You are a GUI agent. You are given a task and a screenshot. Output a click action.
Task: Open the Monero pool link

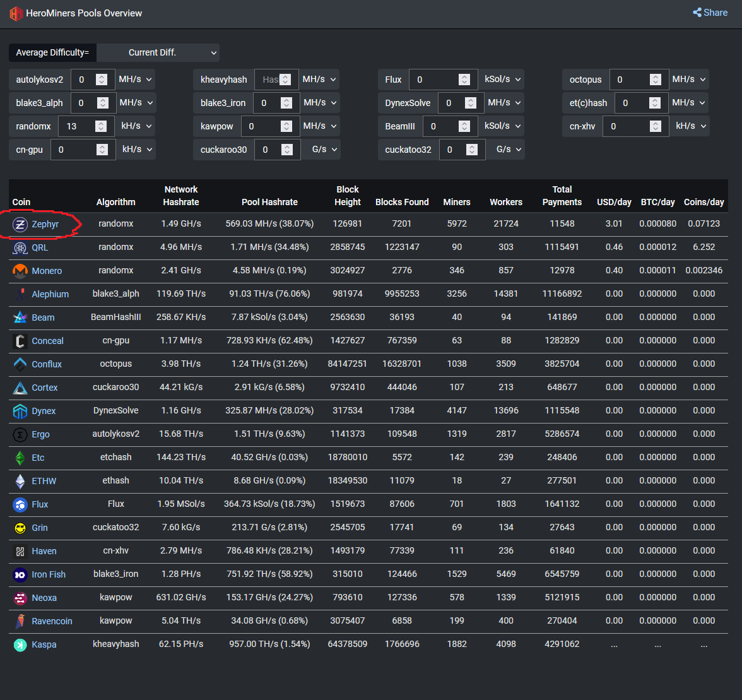(x=47, y=271)
